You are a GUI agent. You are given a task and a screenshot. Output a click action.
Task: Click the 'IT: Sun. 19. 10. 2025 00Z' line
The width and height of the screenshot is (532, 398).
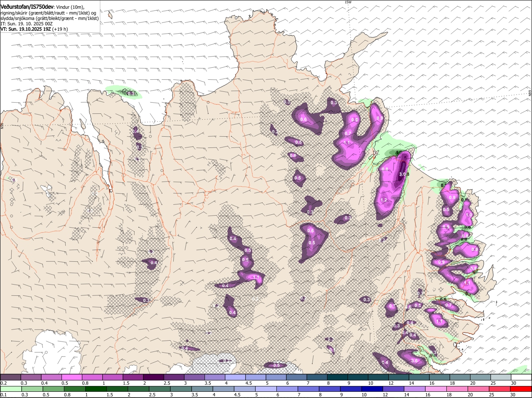27,24
